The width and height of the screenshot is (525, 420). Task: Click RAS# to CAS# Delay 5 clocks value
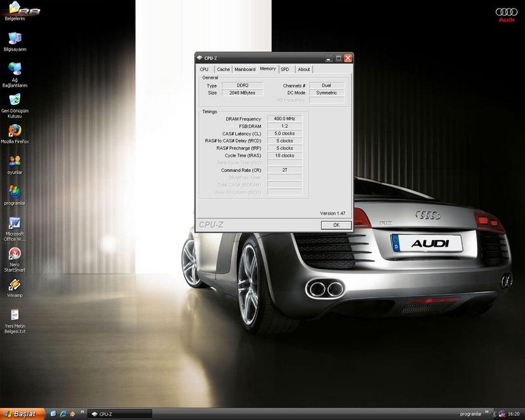285,140
